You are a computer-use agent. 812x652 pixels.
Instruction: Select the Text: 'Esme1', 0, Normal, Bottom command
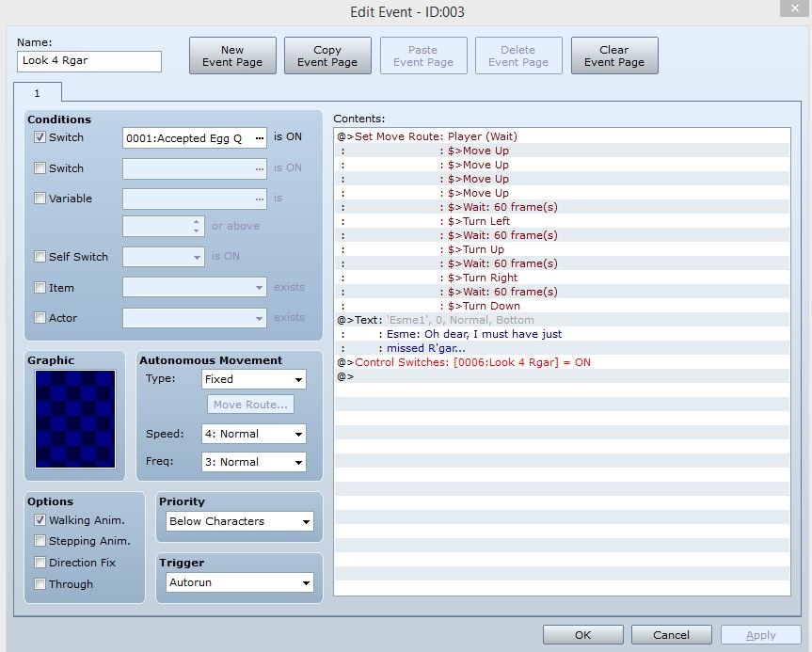point(563,320)
